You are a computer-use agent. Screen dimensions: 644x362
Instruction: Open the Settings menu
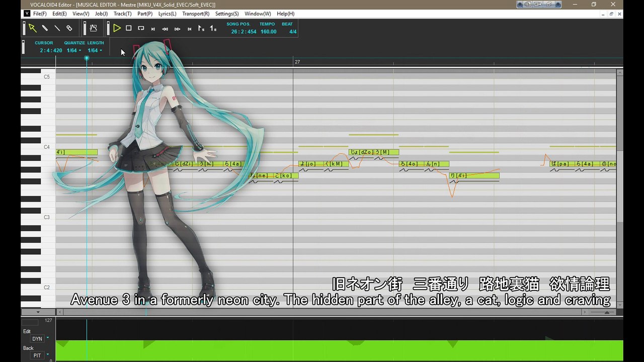pyautogui.click(x=227, y=14)
